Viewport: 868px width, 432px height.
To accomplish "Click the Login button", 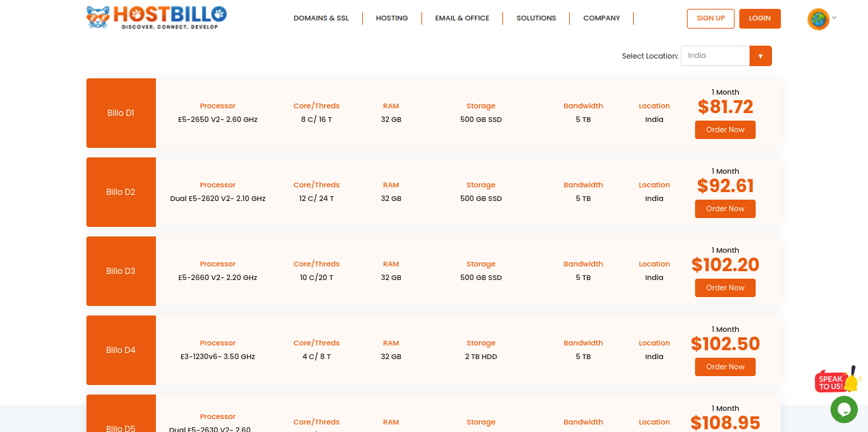I will click(x=760, y=18).
